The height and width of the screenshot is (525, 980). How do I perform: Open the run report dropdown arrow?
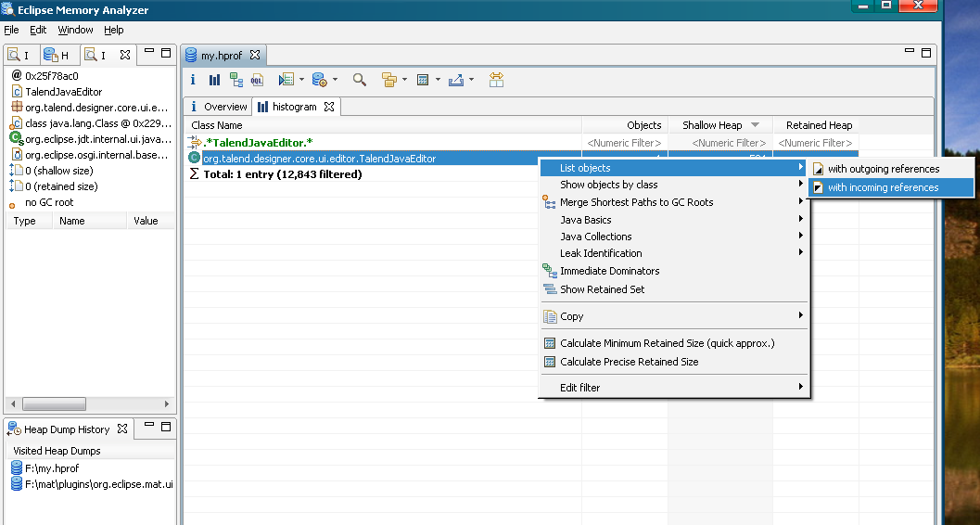302,80
